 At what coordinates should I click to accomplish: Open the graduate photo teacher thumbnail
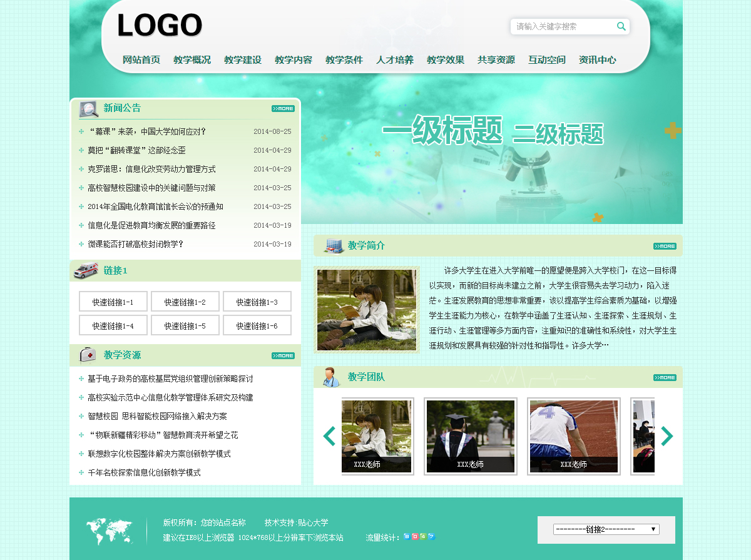pyautogui.click(x=471, y=436)
